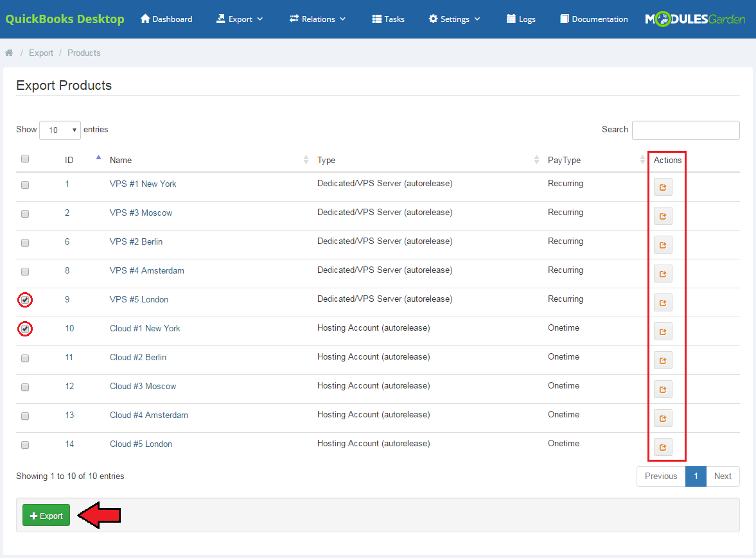This screenshot has height=558, width=756.
Task: Sort table by PayType column arrows
Action: 642,160
